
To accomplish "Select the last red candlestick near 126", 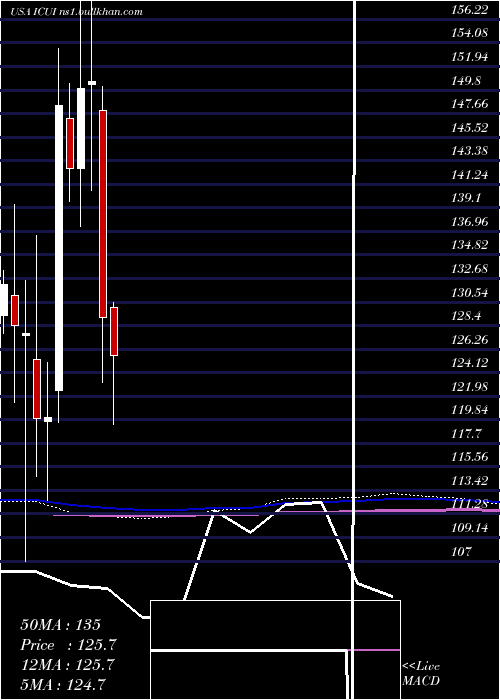I will (114, 331).
